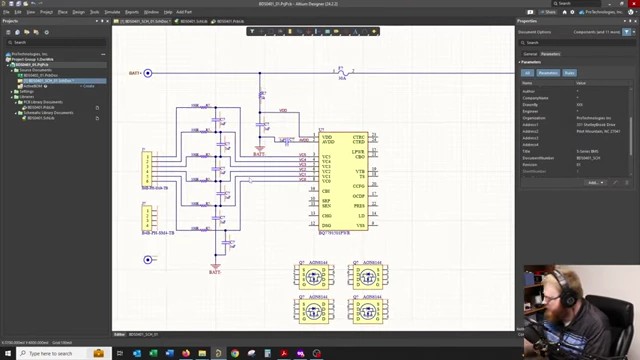Image resolution: width=640 pixels, height=360 pixels.
Task: Collapse Schematic Library Documents folder
Action: point(16,113)
